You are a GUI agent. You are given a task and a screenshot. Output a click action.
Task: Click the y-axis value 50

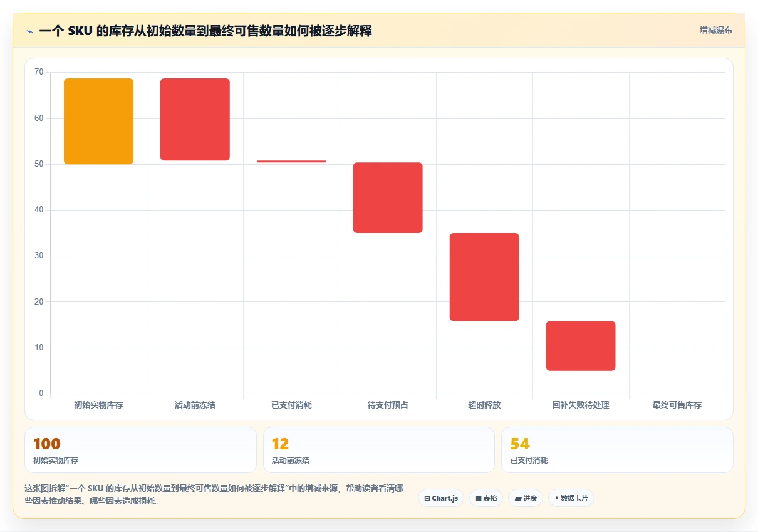point(39,164)
